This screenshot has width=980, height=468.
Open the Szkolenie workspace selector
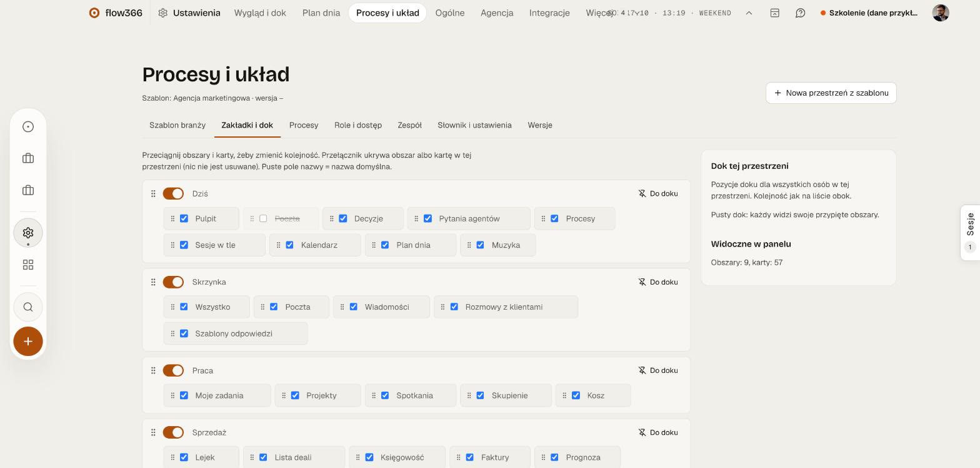(x=869, y=13)
